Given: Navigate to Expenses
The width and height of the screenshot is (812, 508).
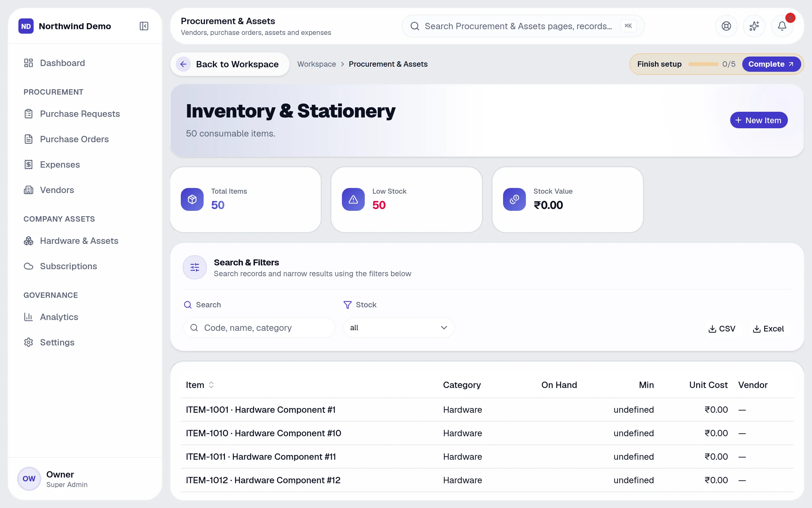Looking at the screenshot, I should point(85,164).
